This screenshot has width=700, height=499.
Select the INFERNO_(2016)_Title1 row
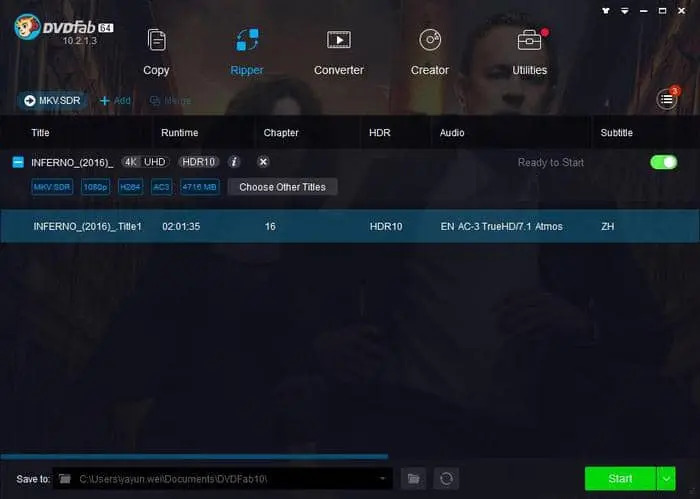[x=350, y=226]
